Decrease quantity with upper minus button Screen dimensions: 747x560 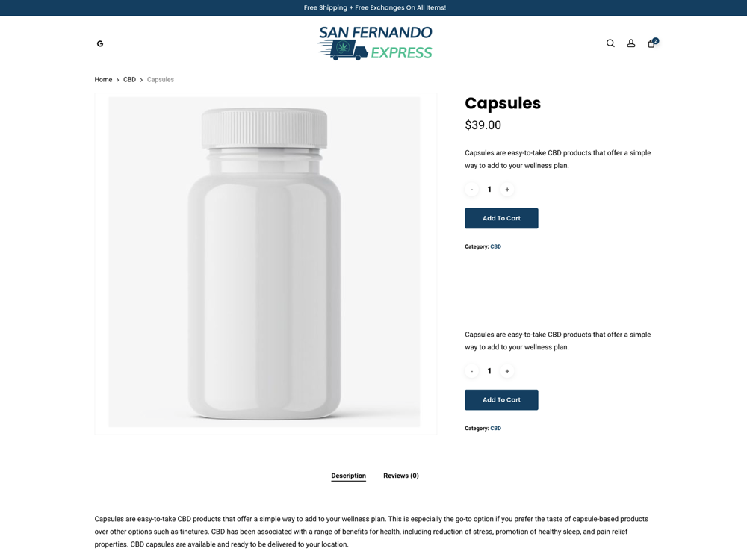[x=471, y=190]
